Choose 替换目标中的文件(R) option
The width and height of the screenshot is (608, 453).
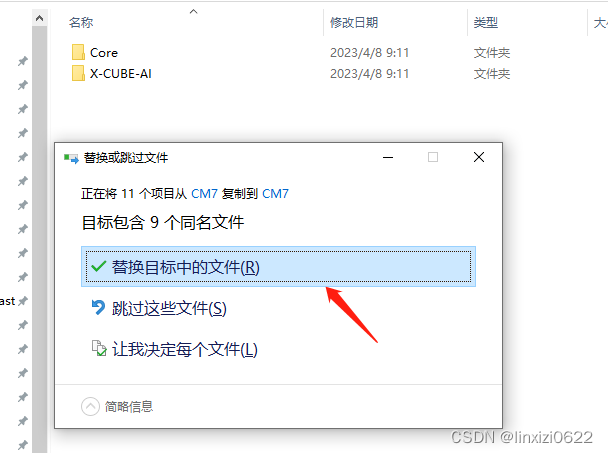pyautogui.click(x=278, y=266)
